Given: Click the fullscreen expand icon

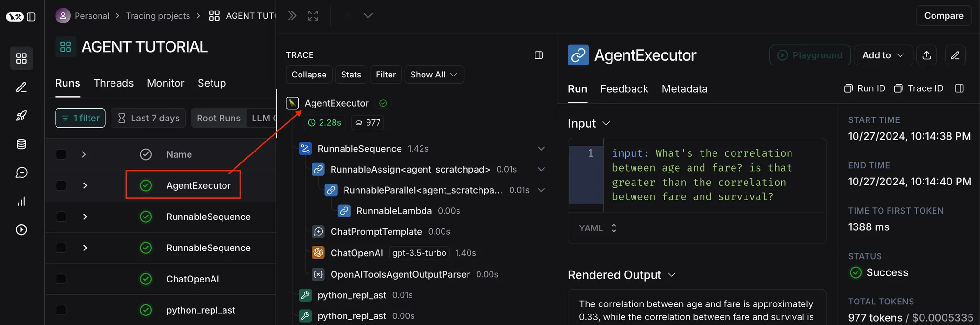Looking at the screenshot, I should (x=313, y=16).
